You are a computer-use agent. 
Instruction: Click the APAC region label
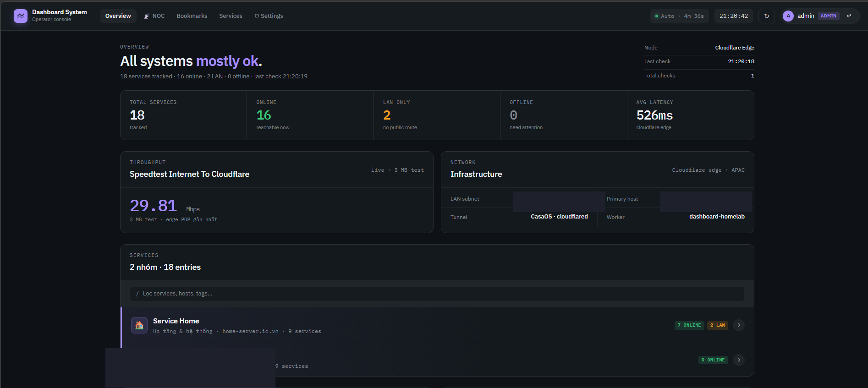coord(738,170)
